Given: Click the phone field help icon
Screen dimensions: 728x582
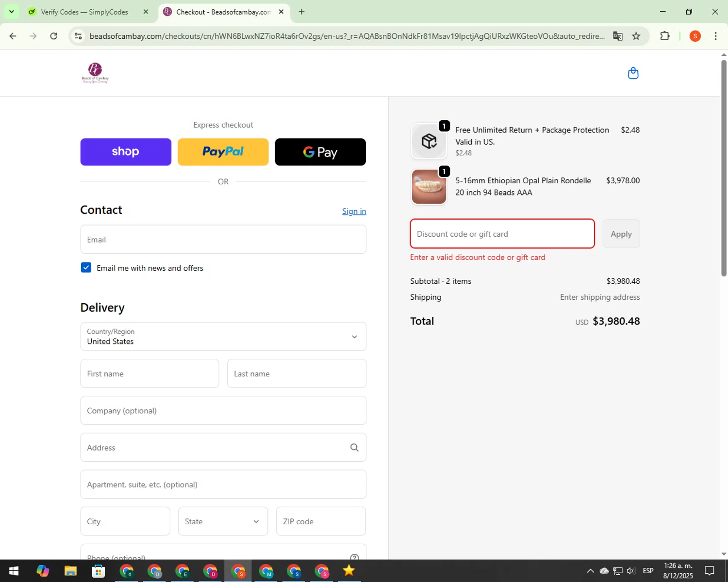Looking at the screenshot, I should point(354,557).
